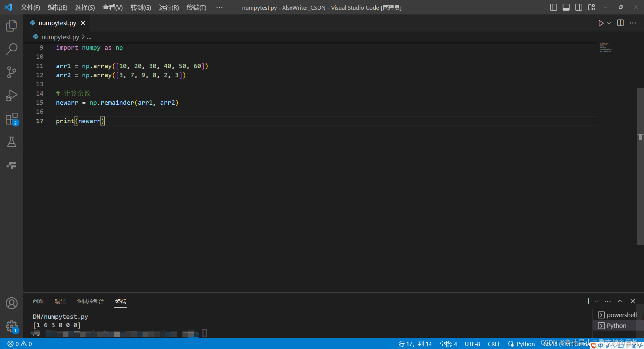Click line number 11 in gutter
Screen dimensions: 644x349
[x=40, y=66]
